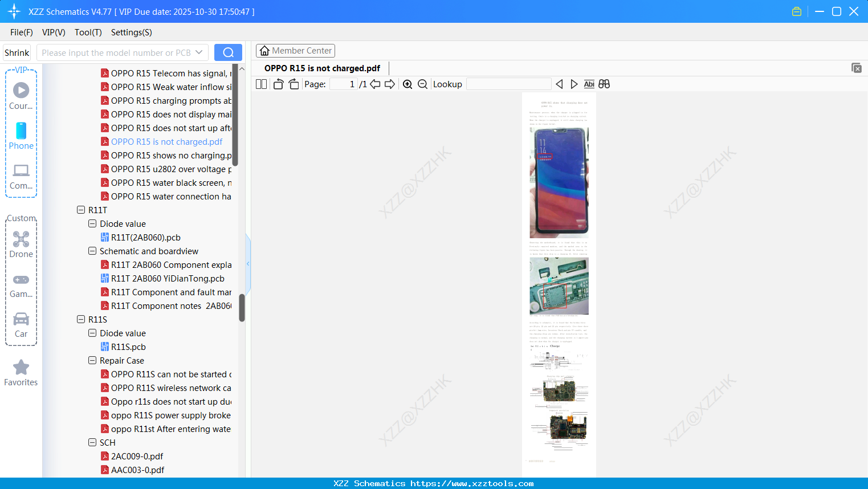Open the model number dropdown arrow

point(199,52)
